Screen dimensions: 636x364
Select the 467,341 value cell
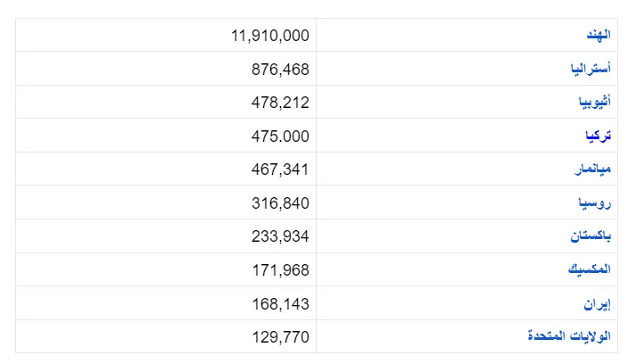coord(166,169)
